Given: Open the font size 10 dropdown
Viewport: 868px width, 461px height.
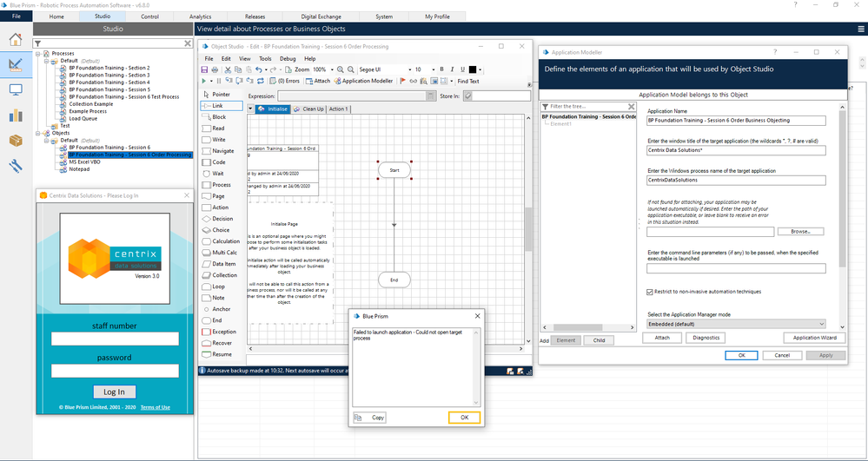Looking at the screenshot, I should click(x=434, y=69).
